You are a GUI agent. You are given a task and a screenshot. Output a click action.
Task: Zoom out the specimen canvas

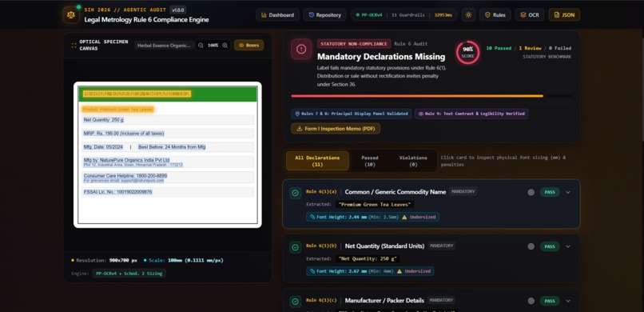pyautogui.click(x=201, y=46)
